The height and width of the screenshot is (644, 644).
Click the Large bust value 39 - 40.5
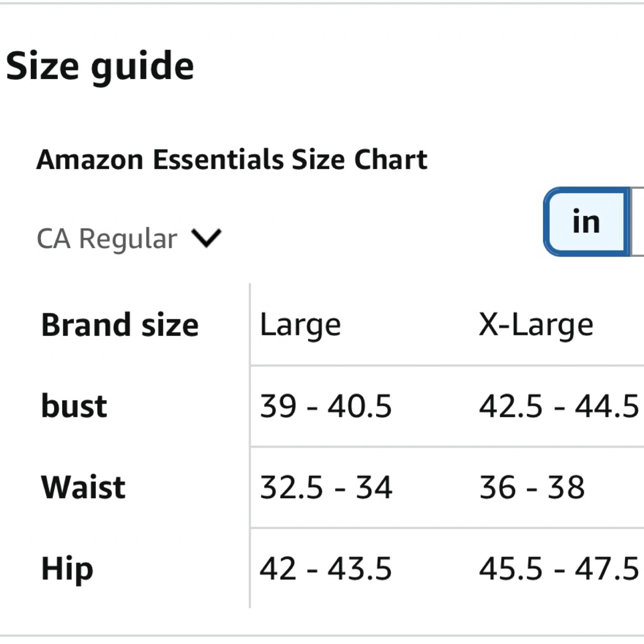tap(326, 406)
